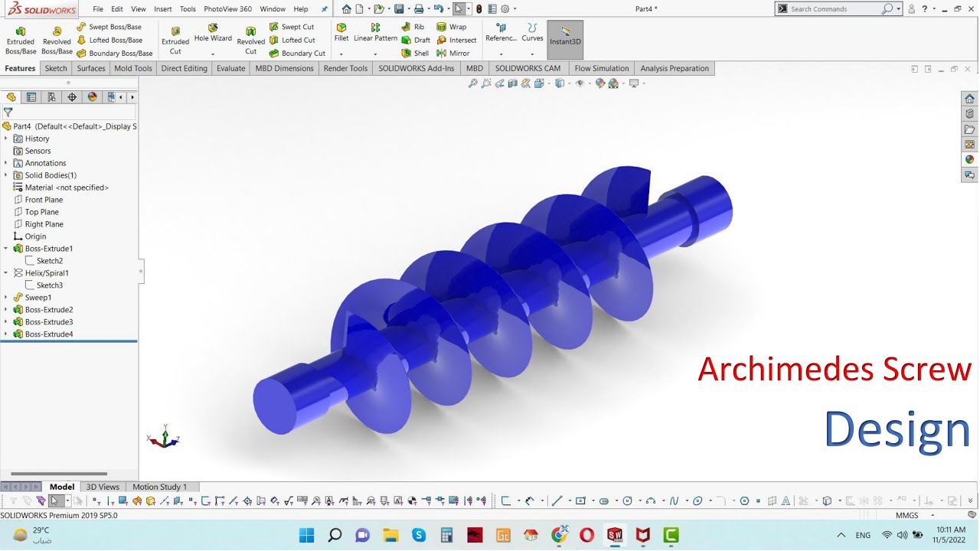
Task: Switch to the Evaluate ribbon tab
Action: (x=230, y=68)
